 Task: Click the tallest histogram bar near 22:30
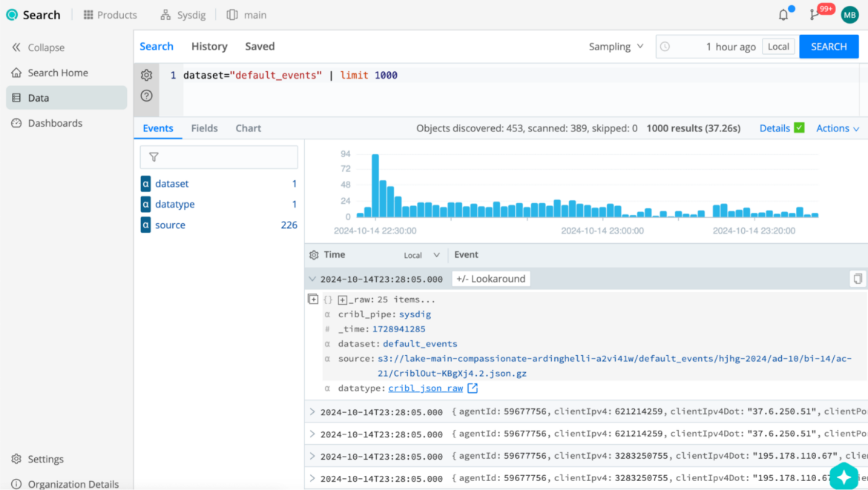375,185
